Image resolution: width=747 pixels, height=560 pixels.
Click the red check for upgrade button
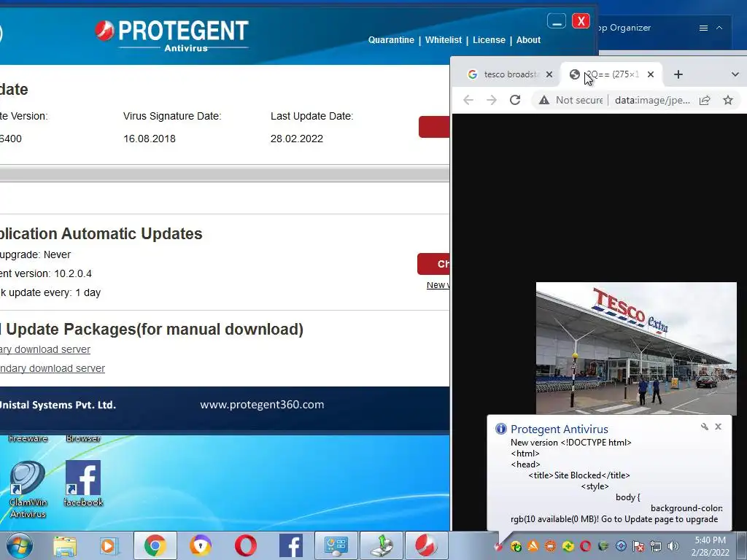pos(433,264)
